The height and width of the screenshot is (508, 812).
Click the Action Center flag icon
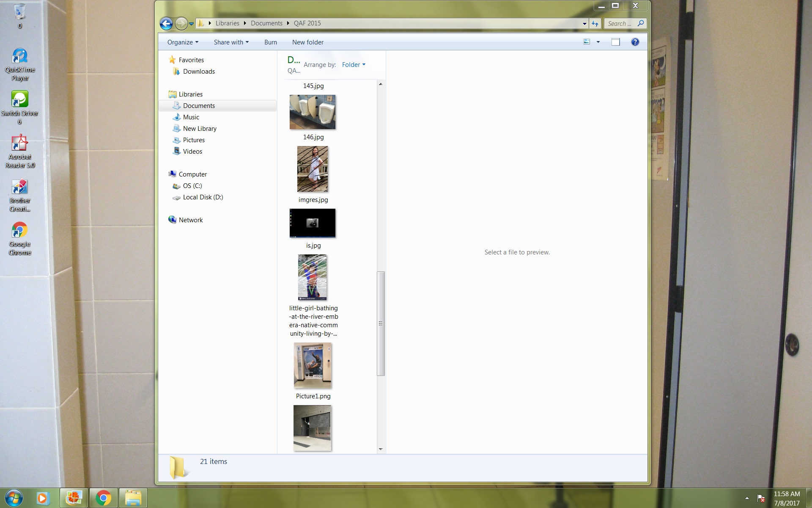760,498
